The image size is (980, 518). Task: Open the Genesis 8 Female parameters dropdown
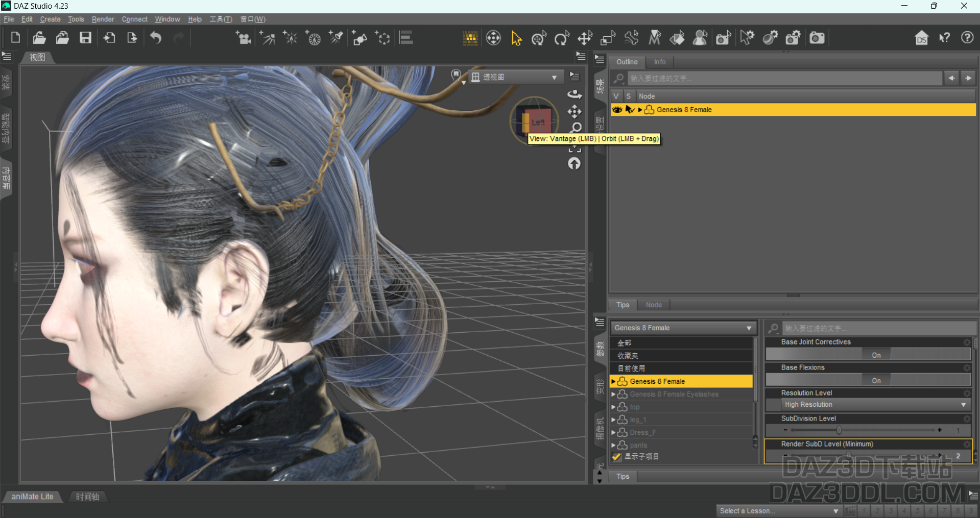(683, 328)
